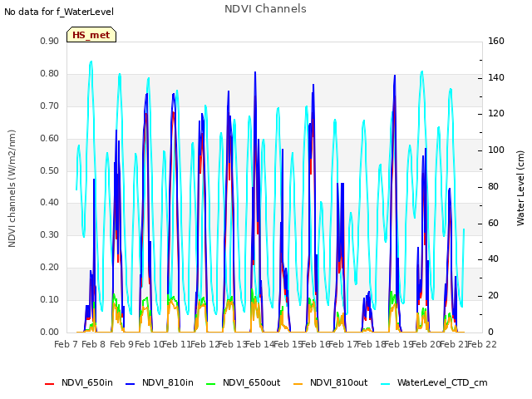The width and height of the screenshot is (532, 399).
Task: Click the Feb 13 x-axis tick label
Action: 233,344
